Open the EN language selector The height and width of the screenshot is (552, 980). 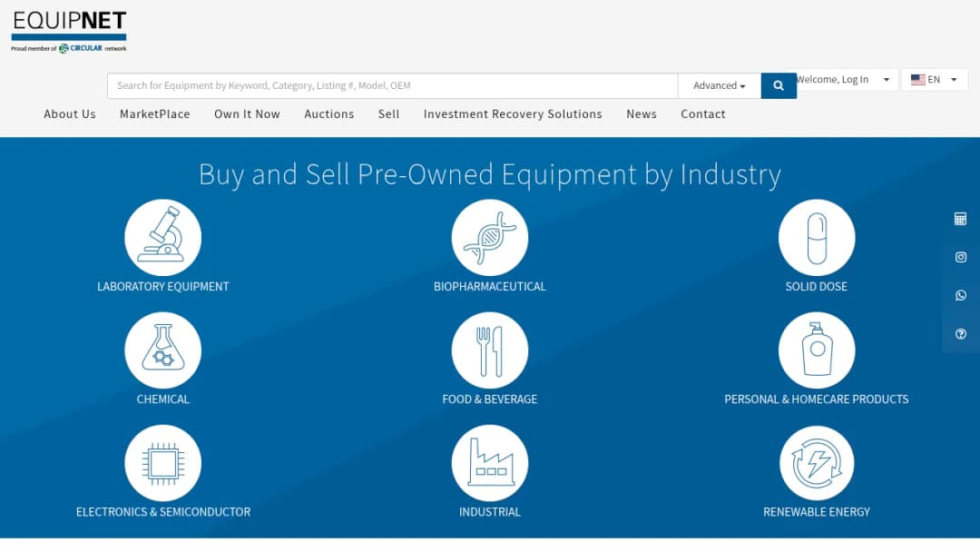click(935, 79)
